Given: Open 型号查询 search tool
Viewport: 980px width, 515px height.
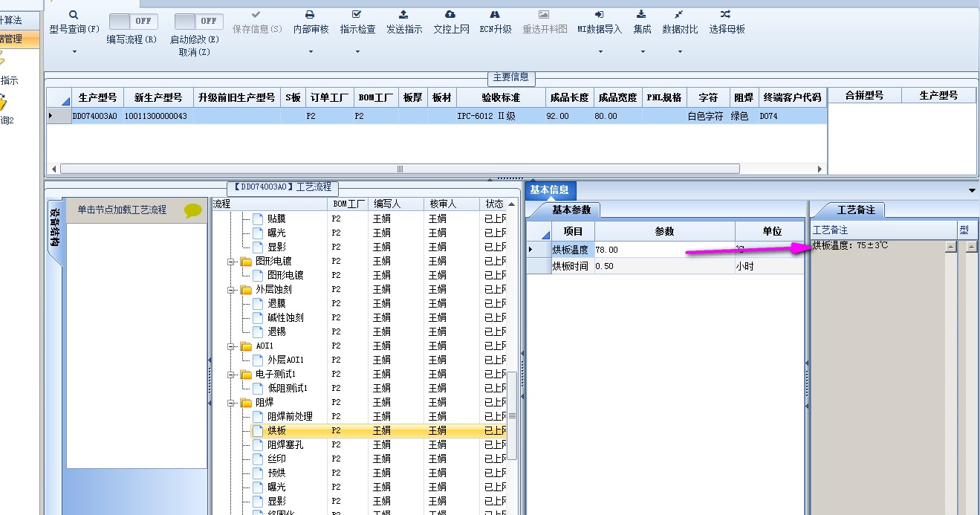Looking at the screenshot, I should (74, 22).
